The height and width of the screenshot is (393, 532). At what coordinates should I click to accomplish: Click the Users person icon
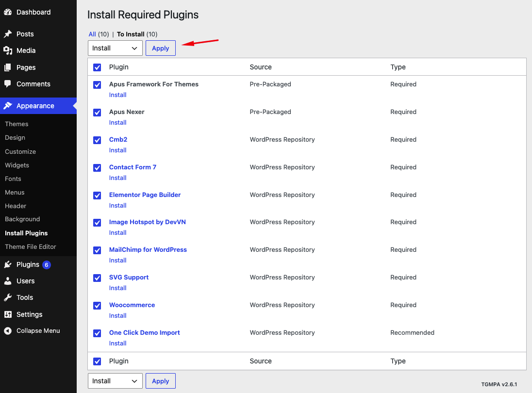8,281
